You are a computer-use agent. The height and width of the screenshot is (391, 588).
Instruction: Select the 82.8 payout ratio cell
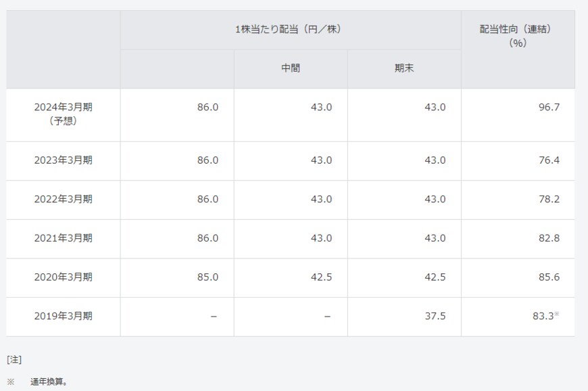point(548,238)
